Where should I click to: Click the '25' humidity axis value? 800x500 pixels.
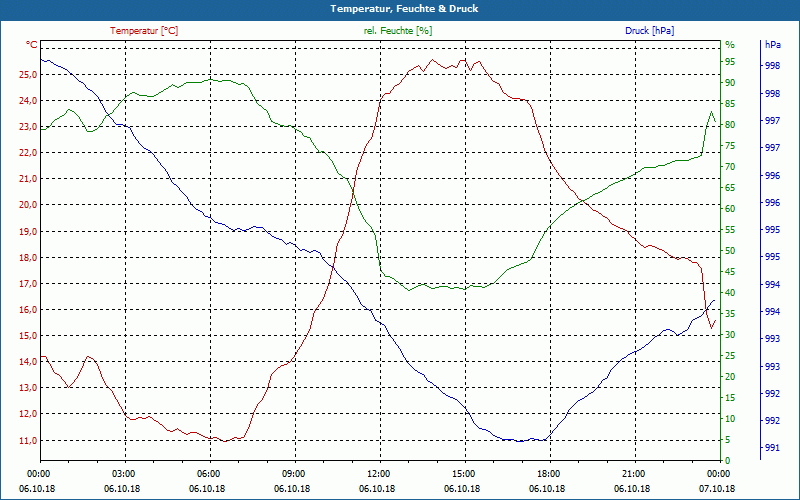(x=730, y=355)
